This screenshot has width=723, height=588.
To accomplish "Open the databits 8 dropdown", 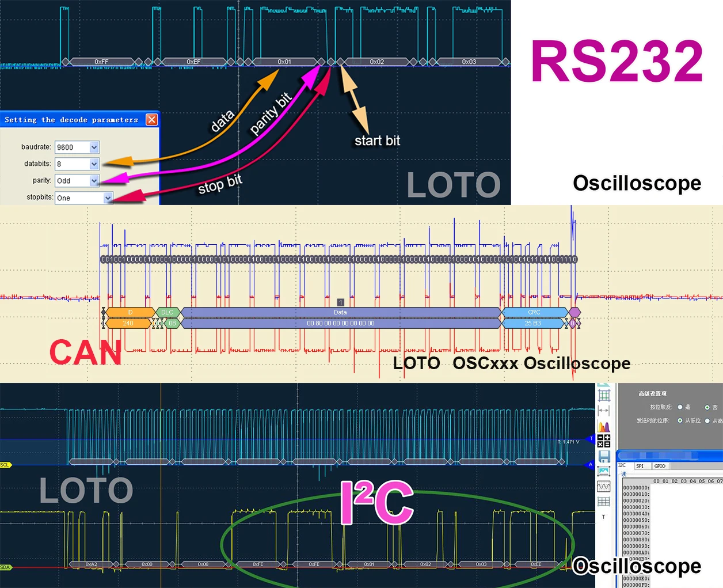I will pyautogui.click(x=77, y=164).
